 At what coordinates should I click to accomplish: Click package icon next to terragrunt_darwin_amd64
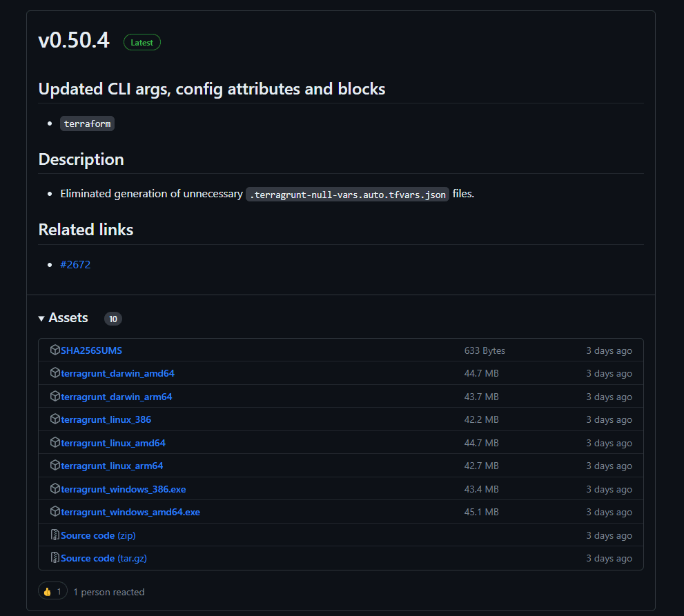pos(55,373)
